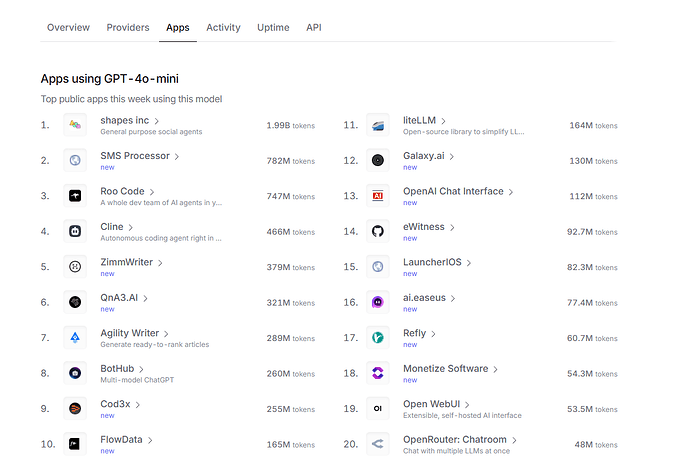Click 'Generate ready-to-rank articles' description
The width and height of the screenshot is (690, 464).
tap(154, 344)
